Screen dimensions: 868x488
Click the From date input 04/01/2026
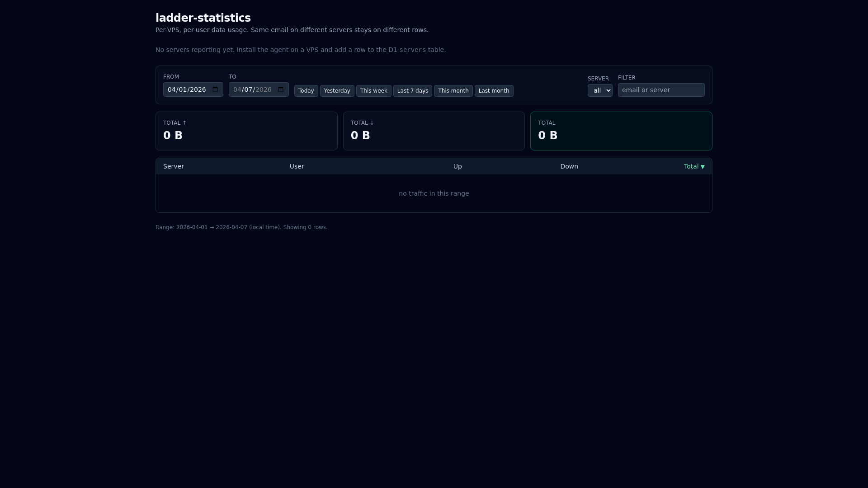[193, 89]
